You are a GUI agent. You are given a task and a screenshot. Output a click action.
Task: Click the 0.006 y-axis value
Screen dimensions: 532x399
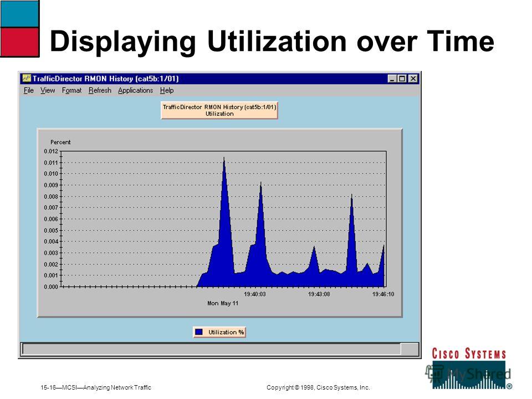[51, 219]
